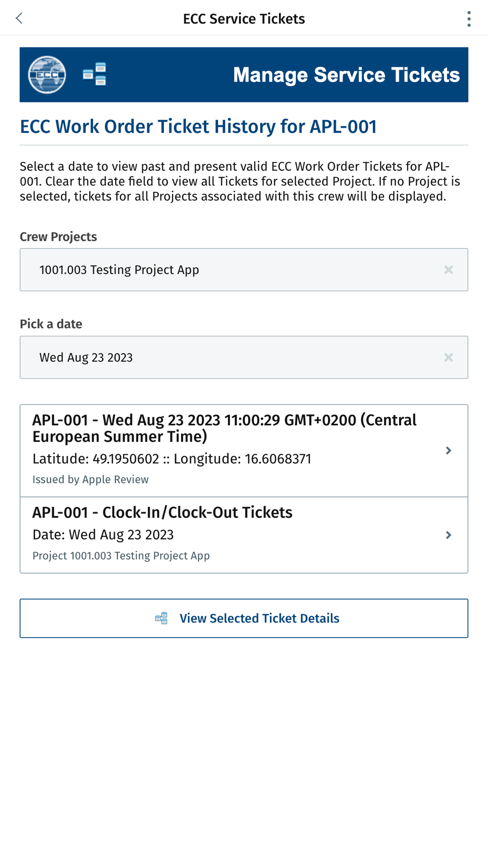Tap the Latitude and Longitude line

[x=172, y=459]
